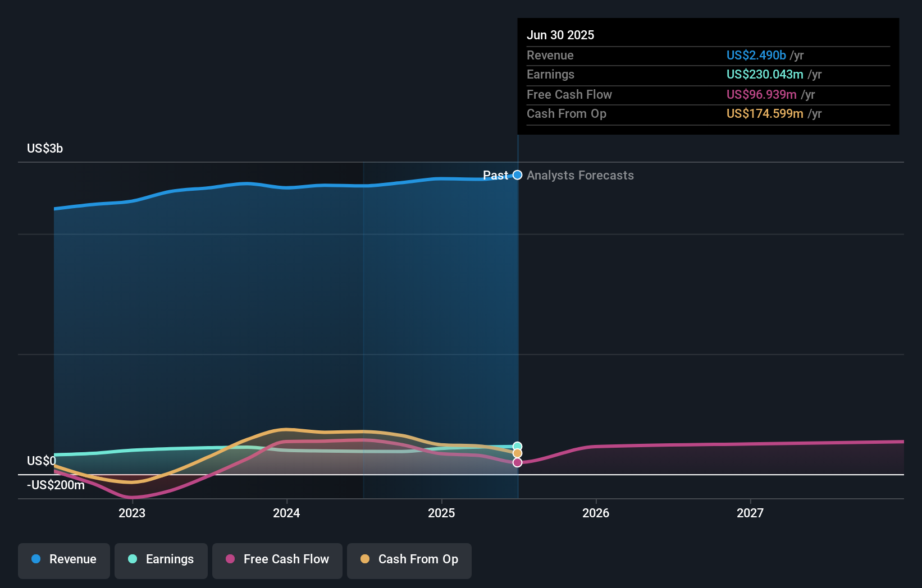Viewport: 922px width, 588px height.
Task: Click the 'Past' label on chart
Action: pyautogui.click(x=495, y=176)
